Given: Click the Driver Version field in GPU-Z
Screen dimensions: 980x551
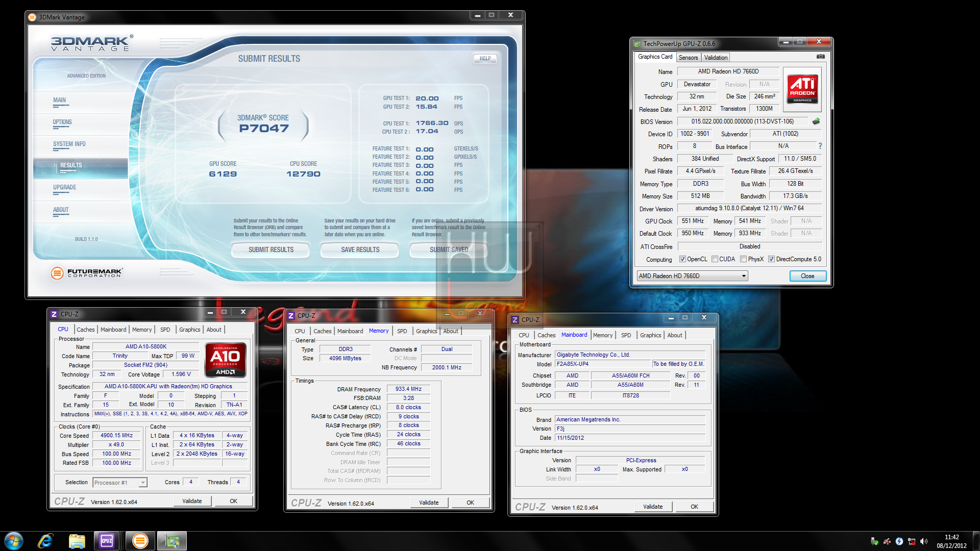Looking at the screenshot, I should click(749, 208).
